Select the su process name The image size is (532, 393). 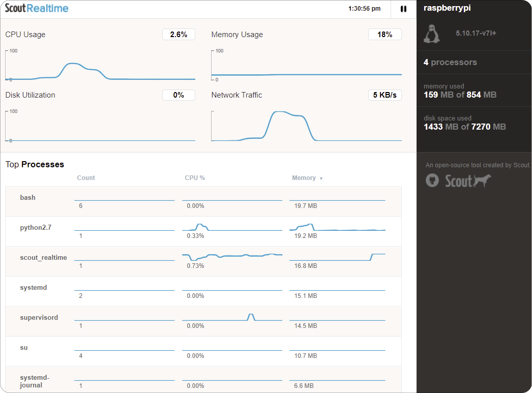[x=24, y=348]
